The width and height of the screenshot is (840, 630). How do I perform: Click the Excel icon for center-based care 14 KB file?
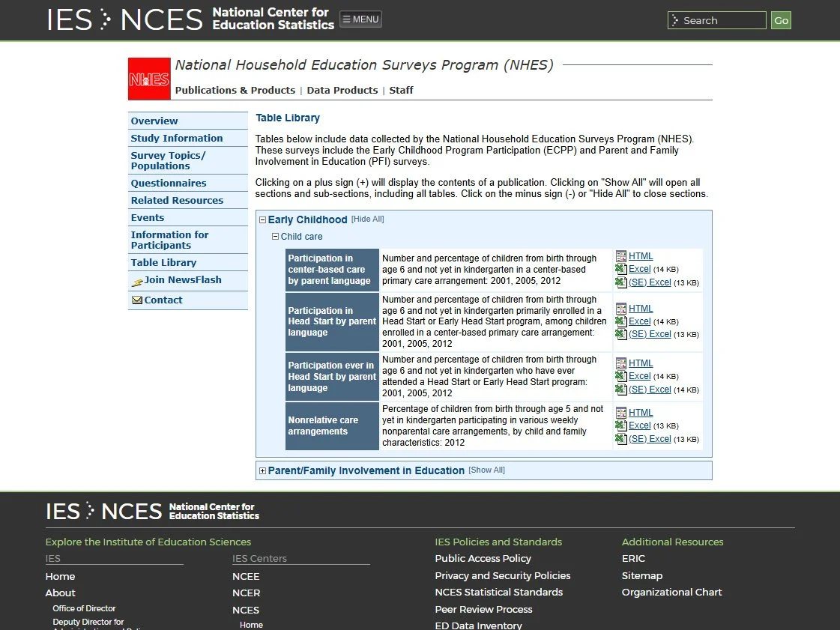point(621,269)
